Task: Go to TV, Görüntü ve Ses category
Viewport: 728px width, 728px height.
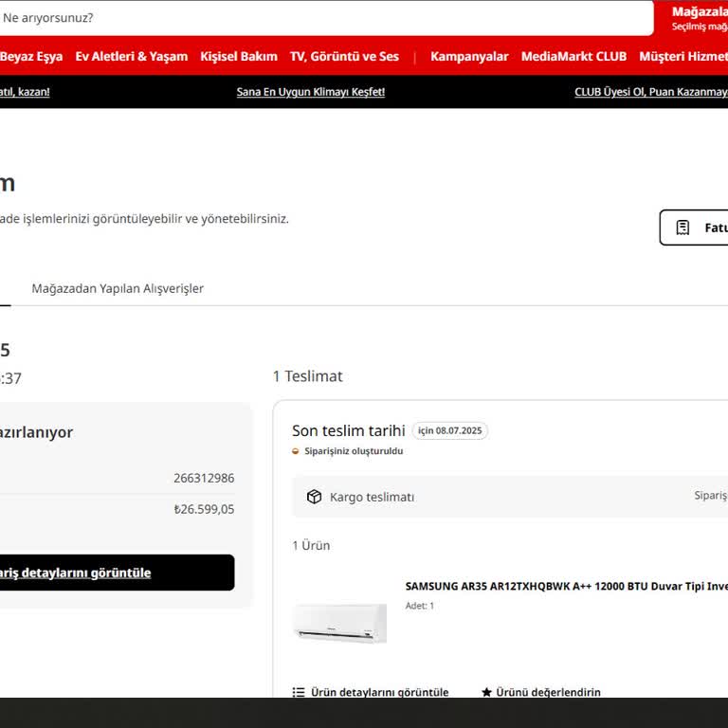Action: [x=344, y=56]
